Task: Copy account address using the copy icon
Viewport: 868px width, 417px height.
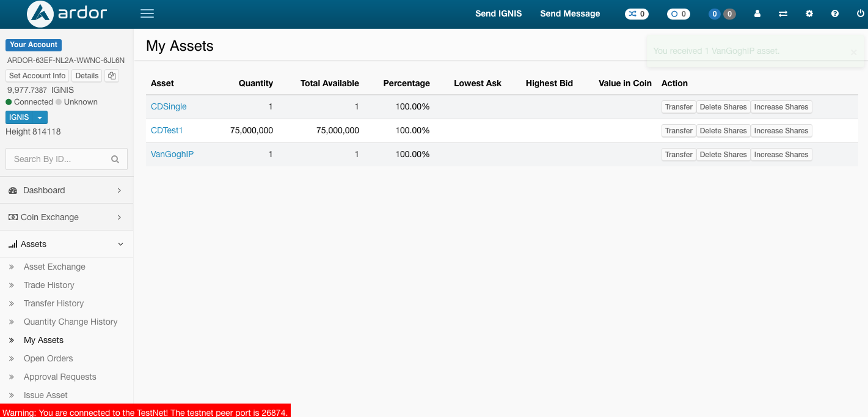Action: coord(112,76)
